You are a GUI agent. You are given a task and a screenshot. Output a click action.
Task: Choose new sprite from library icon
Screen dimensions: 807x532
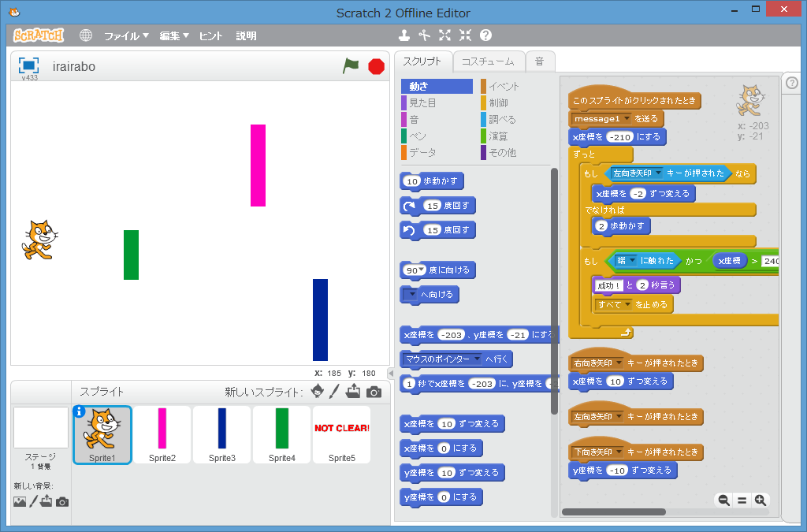[317, 392]
